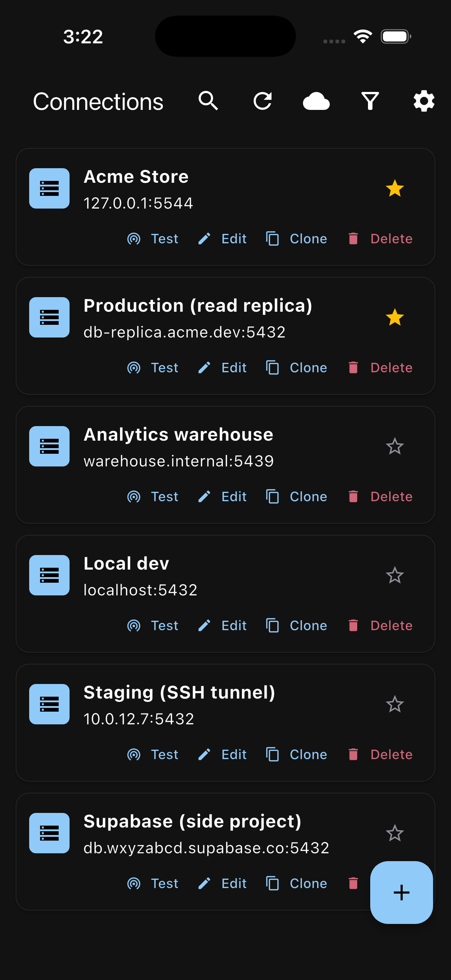Open Local dev database icon
This screenshot has height=980, width=451.
(x=49, y=575)
